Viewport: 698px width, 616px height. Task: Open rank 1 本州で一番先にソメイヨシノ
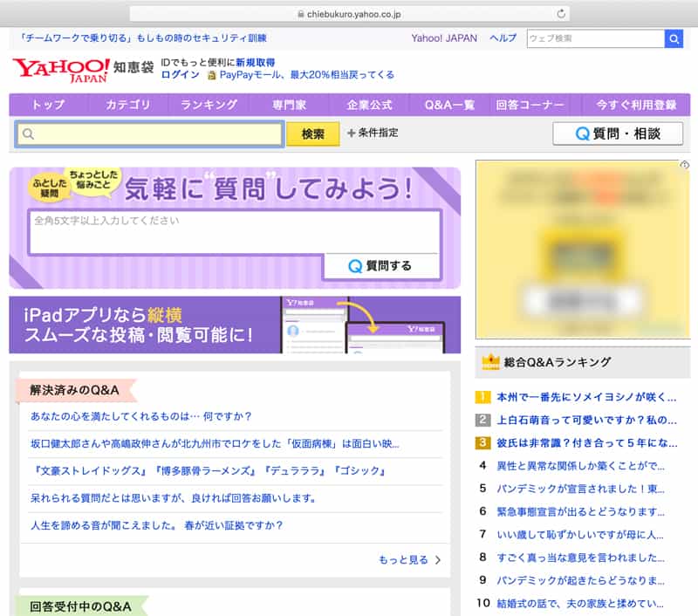586,398
